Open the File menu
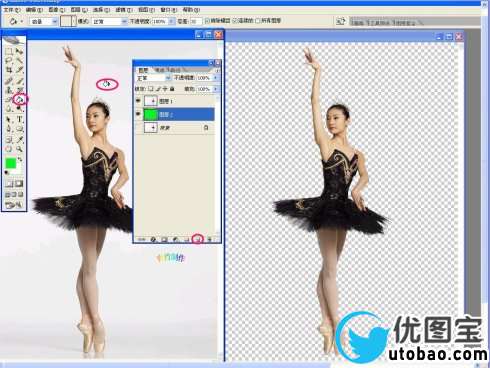 click(12, 10)
